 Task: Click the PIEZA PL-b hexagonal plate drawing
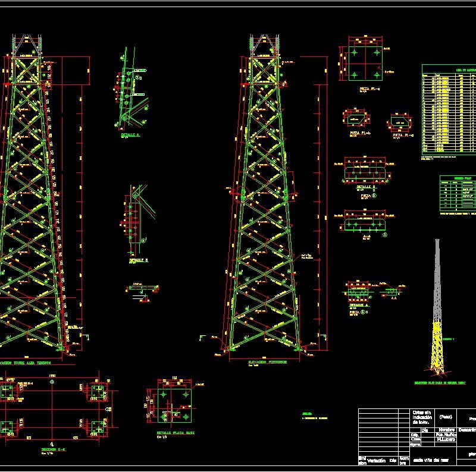point(357,119)
